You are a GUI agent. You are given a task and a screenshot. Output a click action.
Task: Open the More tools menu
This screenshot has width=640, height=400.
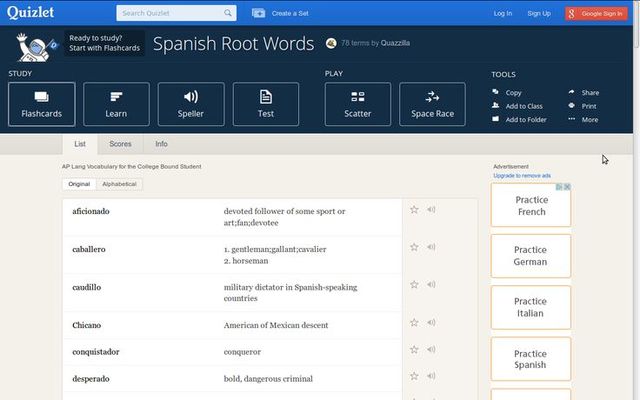pyautogui.click(x=583, y=120)
